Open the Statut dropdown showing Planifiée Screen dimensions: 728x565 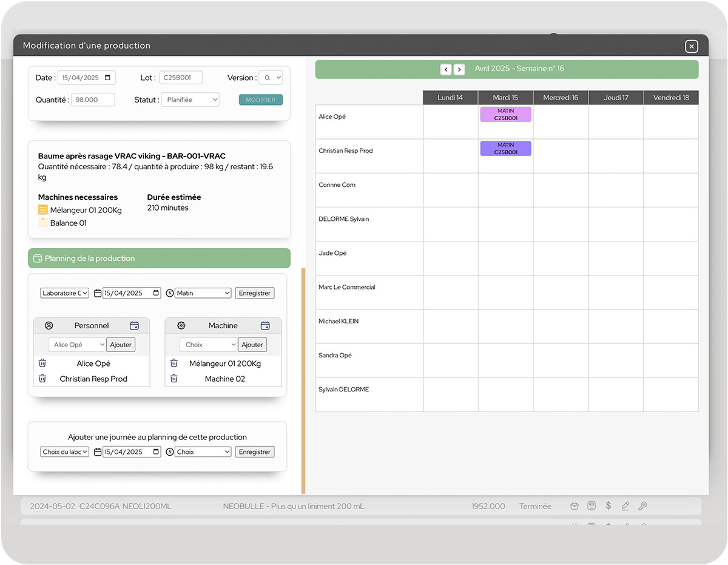click(x=190, y=100)
